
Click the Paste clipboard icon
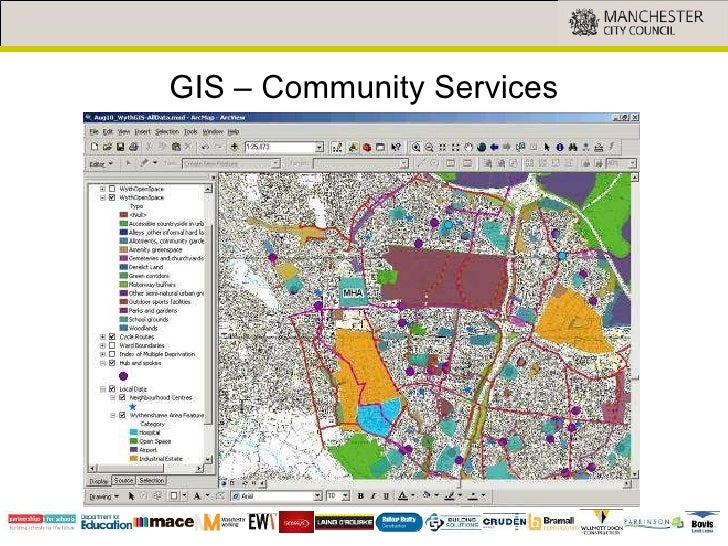pos(176,147)
